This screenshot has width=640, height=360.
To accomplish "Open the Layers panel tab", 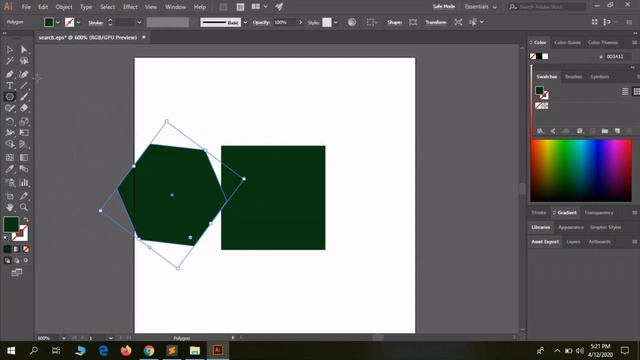I will [x=573, y=242].
